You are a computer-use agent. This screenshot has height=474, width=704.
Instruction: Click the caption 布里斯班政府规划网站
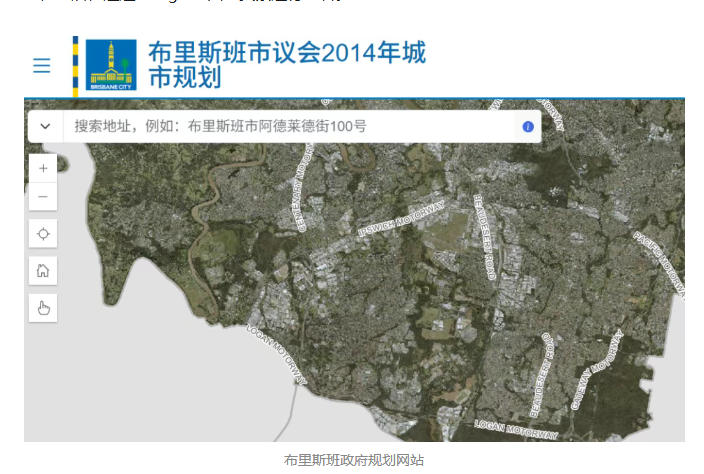coord(354,460)
